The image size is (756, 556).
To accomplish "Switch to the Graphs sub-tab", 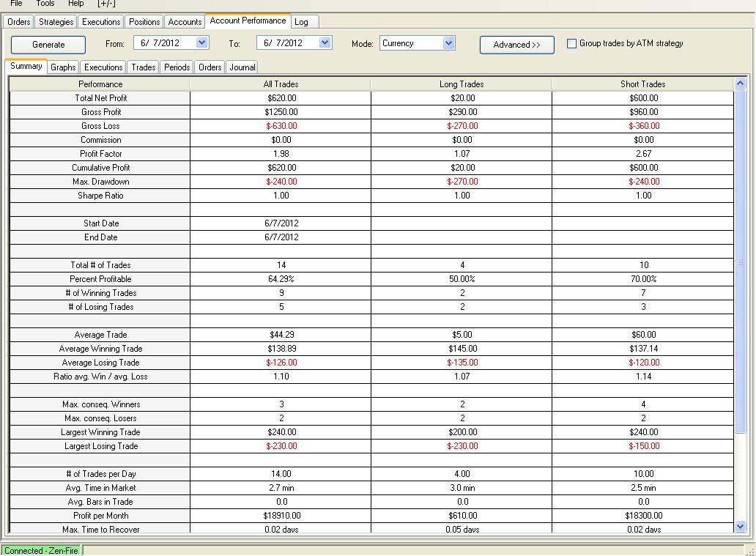I will pyautogui.click(x=63, y=67).
